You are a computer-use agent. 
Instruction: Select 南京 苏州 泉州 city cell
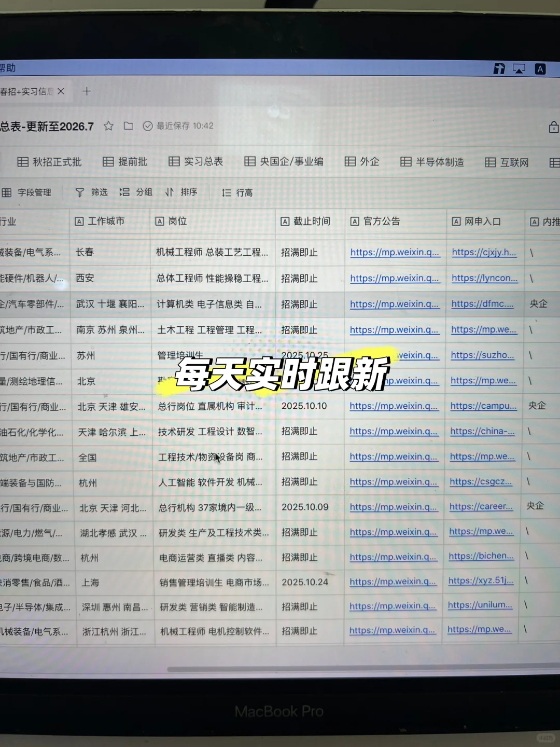coord(111,330)
